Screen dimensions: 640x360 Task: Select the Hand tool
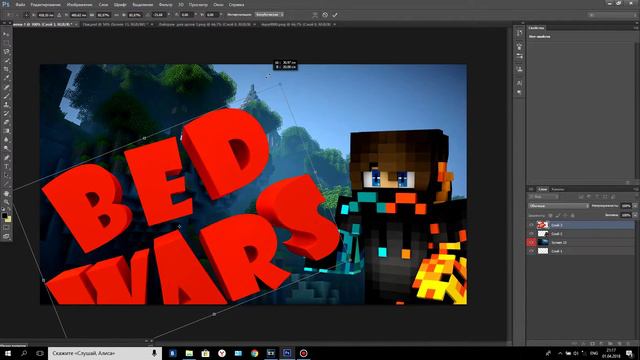pyautogui.click(x=6, y=193)
